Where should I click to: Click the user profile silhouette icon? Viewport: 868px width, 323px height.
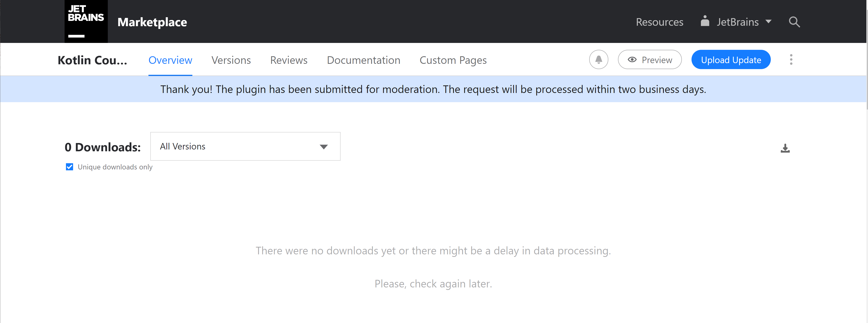(x=705, y=21)
